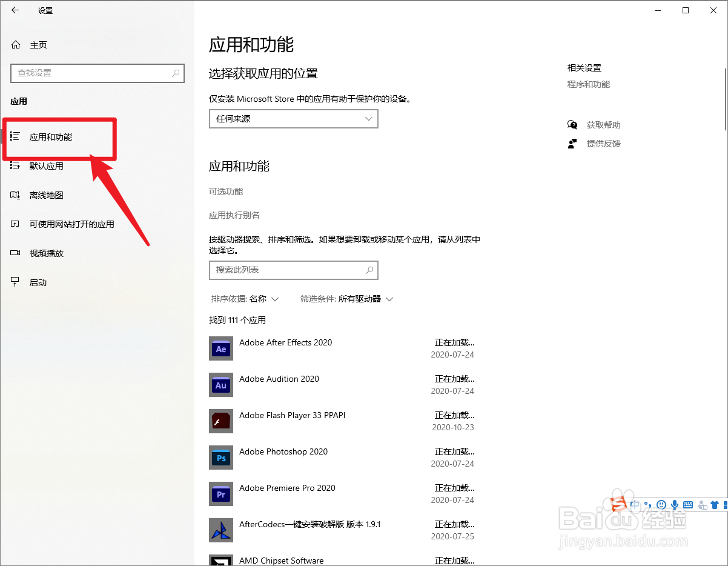Activate Sogou voice input microphone icon
This screenshot has width=728, height=566.
coord(674,504)
